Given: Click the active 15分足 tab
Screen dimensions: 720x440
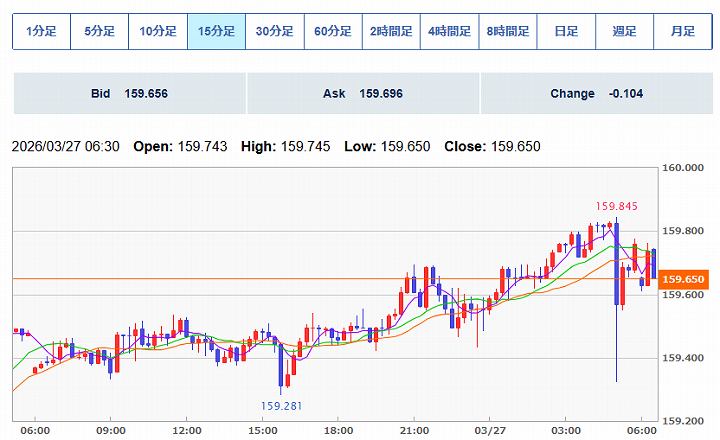Looking at the screenshot, I should (216, 31).
